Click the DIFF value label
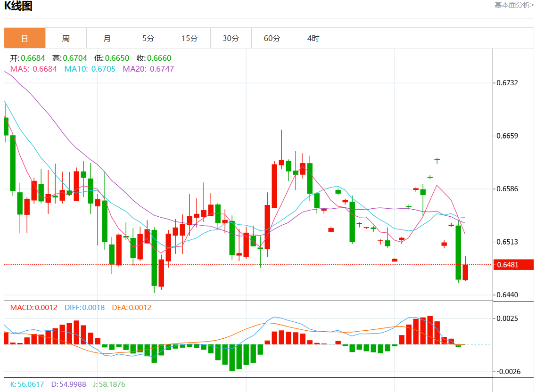The height and width of the screenshot is (392, 536). (84, 308)
